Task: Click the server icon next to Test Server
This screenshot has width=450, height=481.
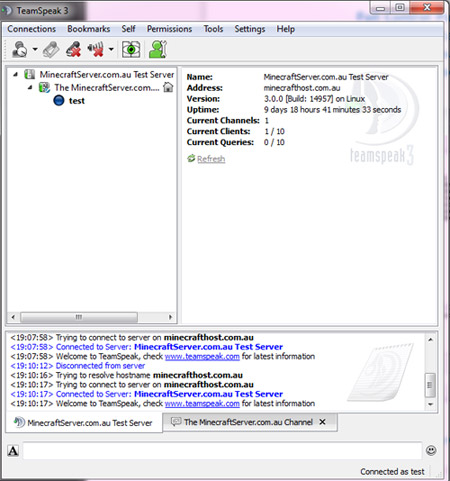Action: click(x=29, y=74)
